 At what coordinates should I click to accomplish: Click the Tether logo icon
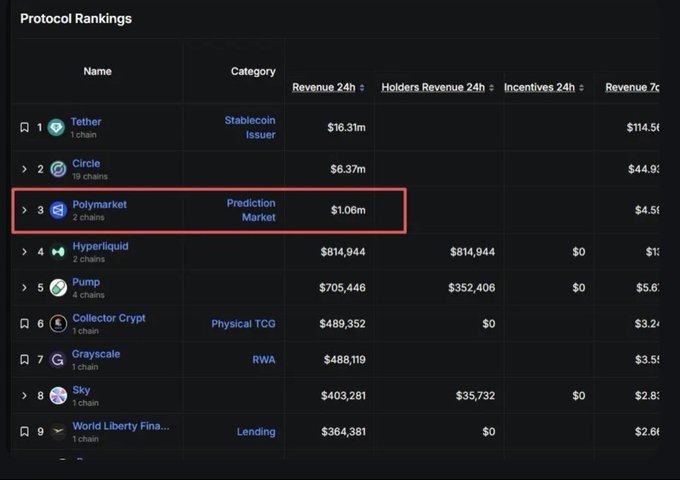point(56,127)
